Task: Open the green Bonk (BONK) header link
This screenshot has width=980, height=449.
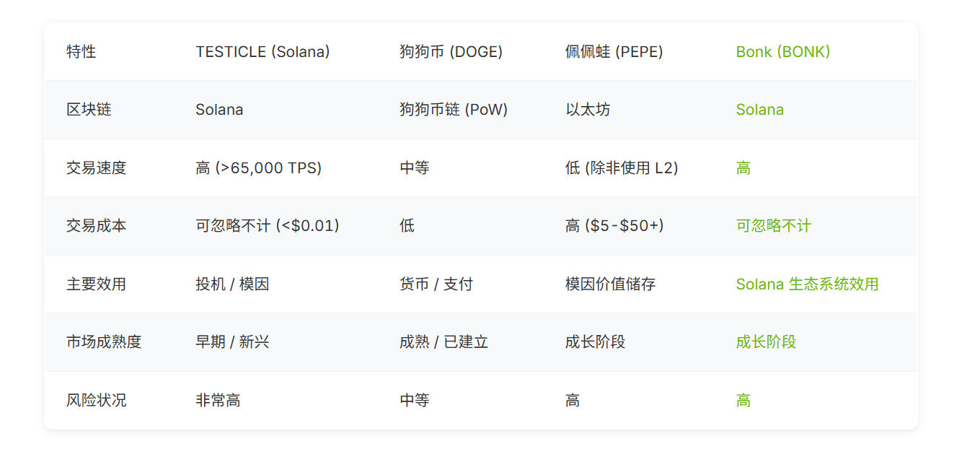Action: click(782, 52)
